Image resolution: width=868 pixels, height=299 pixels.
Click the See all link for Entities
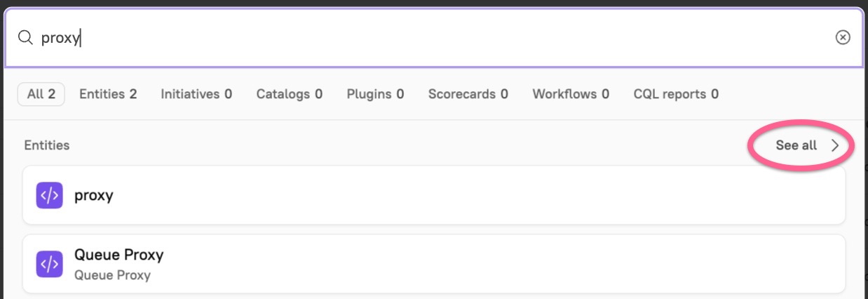pos(796,145)
